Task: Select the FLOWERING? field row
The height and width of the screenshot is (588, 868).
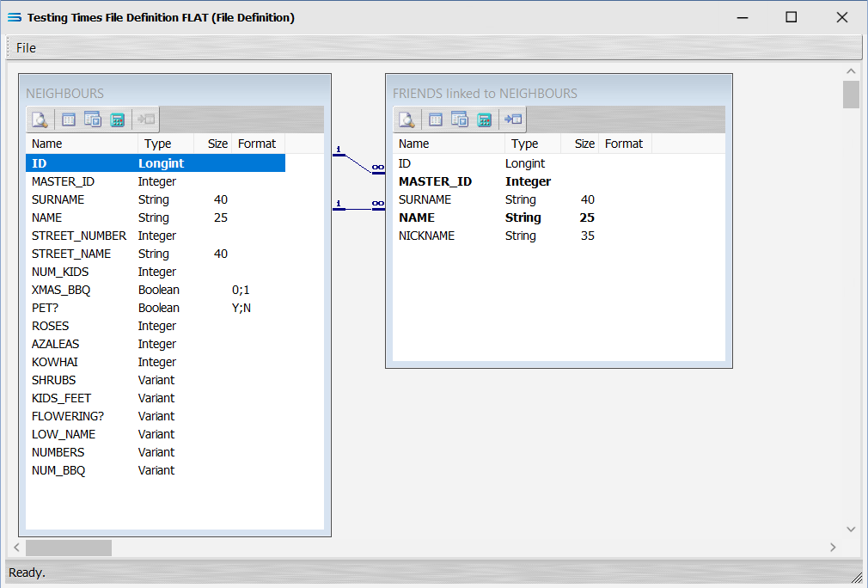Action: point(156,416)
